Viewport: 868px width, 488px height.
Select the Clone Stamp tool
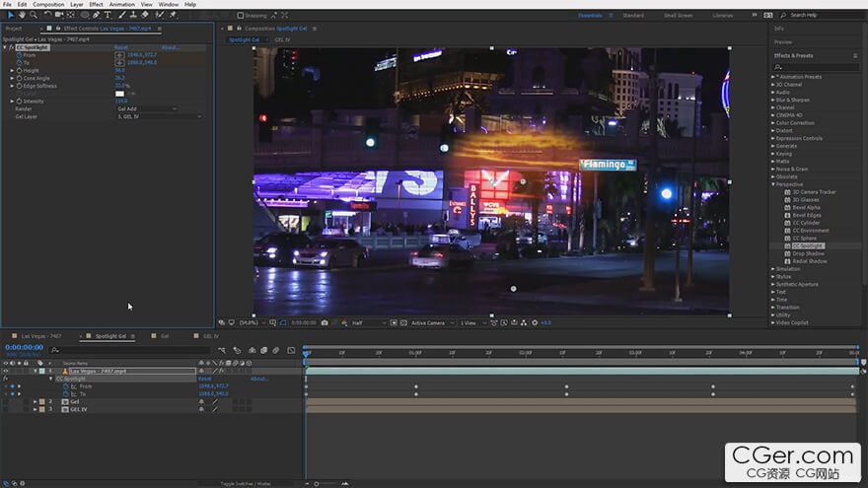click(x=133, y=15)
